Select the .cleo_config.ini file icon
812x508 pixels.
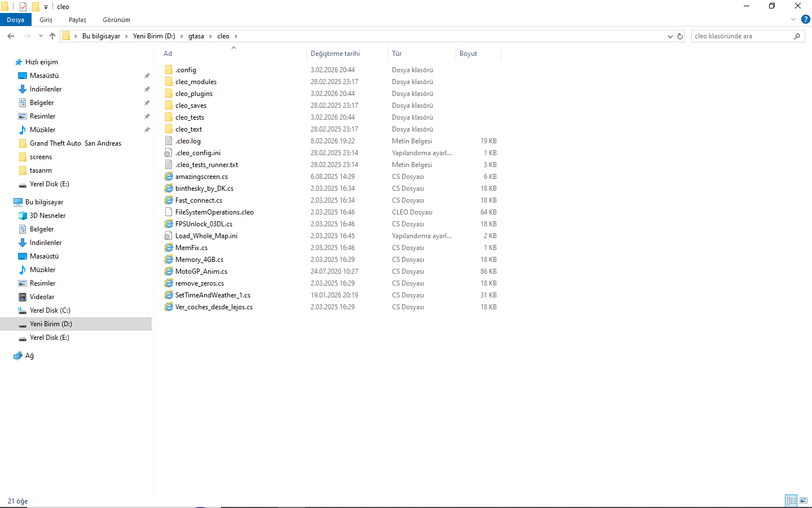pyautogui.click(x=169, y=153)
